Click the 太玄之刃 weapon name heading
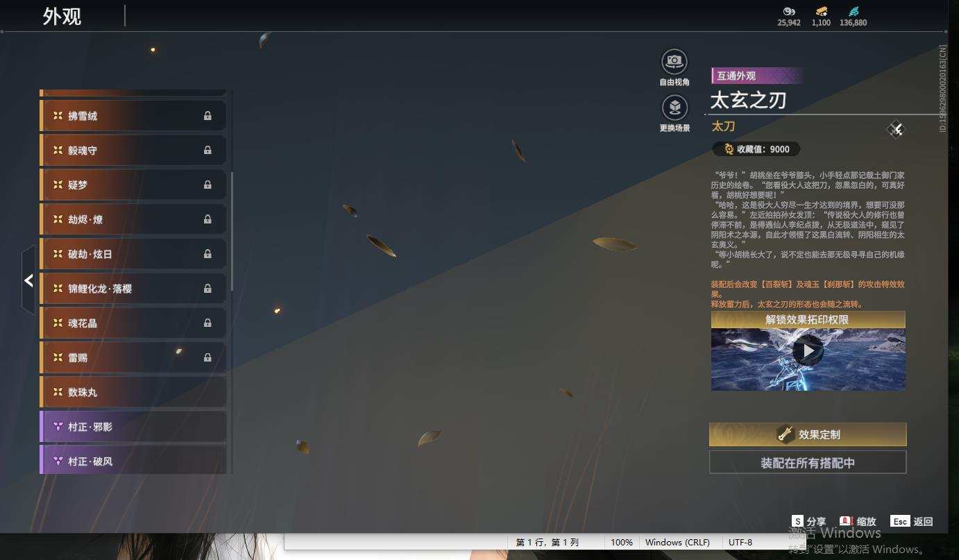This screenshot has height=560, width=959. (749, 101)
